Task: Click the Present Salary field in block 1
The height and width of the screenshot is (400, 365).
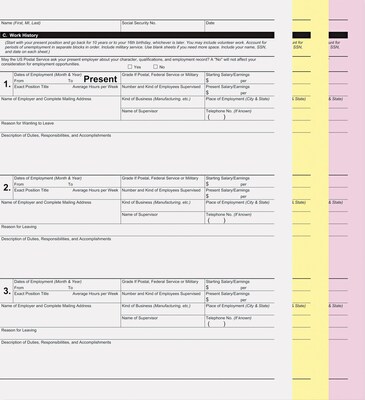Action: pyautogui.click(x=240, y=90)
